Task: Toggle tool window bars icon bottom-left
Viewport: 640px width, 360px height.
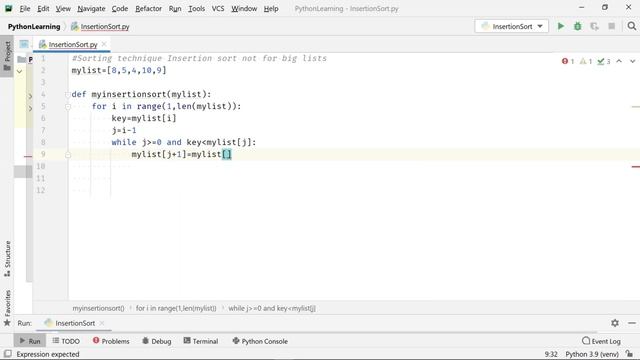Action: [7, 353]
